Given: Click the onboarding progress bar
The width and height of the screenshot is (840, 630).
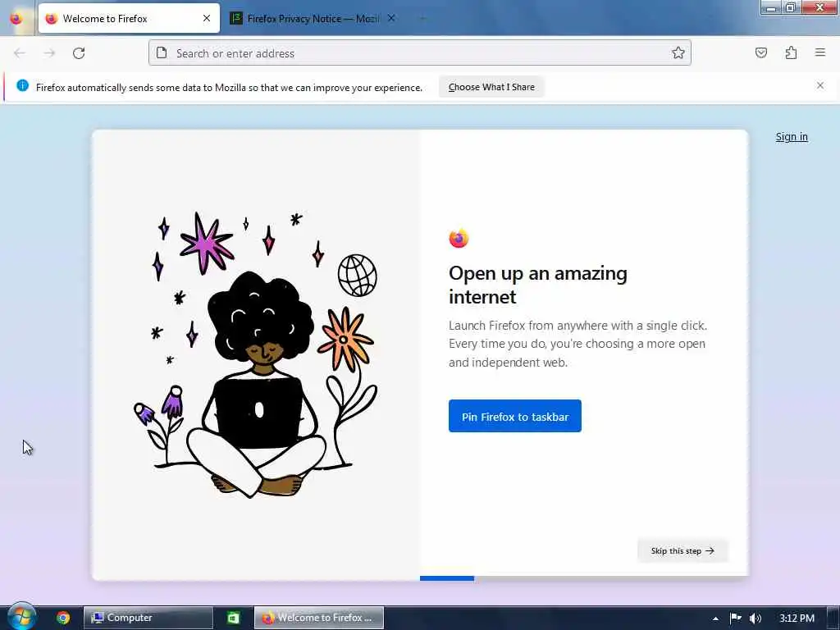Looking at the screenshot, I should [583, 578].
